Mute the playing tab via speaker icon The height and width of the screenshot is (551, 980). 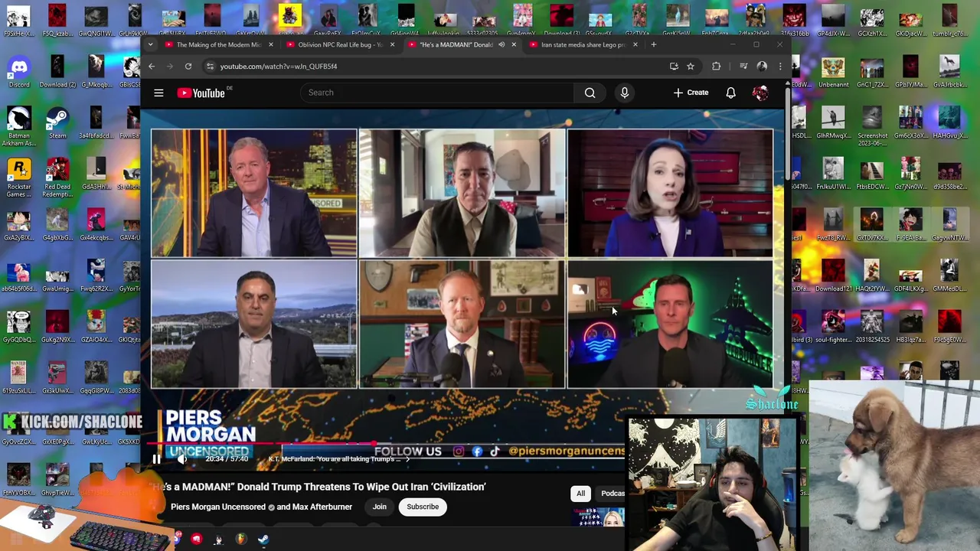tap(501, 44)
